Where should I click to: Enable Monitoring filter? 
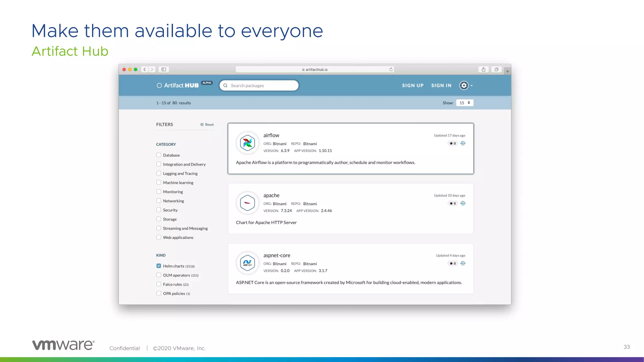coord(159,191)
